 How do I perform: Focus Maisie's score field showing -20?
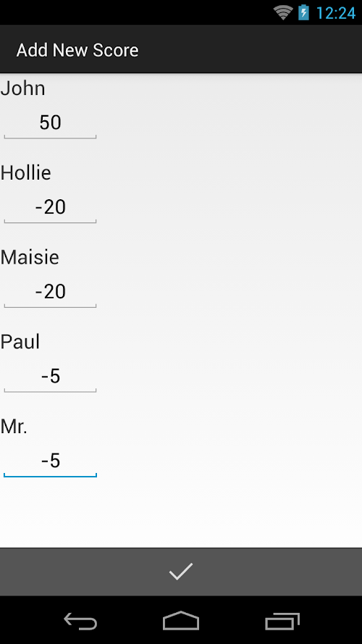tap(50, 293)
